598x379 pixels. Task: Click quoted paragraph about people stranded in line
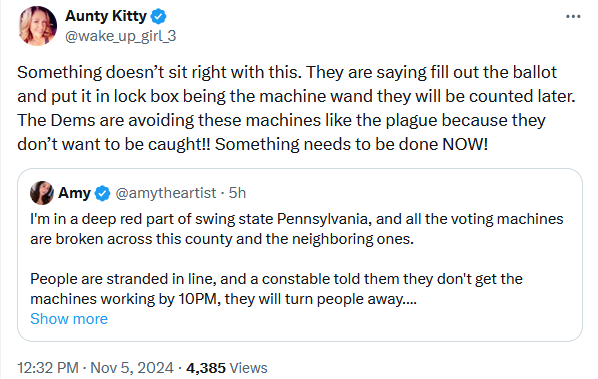coord(276,289)
